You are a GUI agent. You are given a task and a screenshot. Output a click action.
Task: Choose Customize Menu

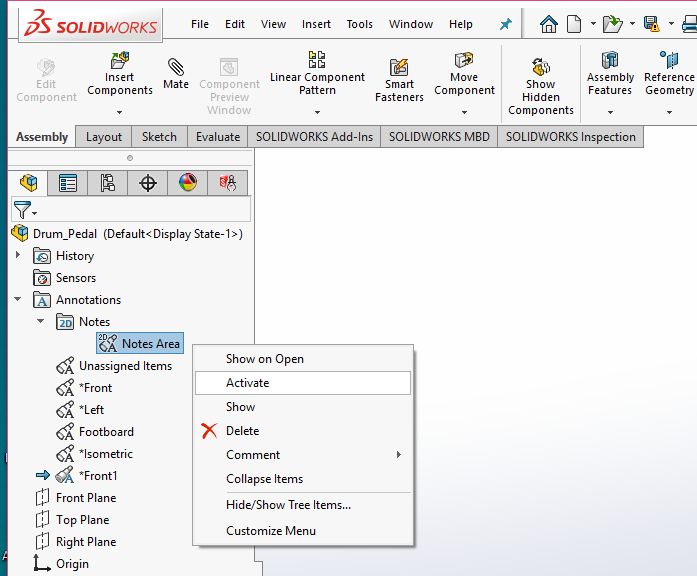pos(303,531)
